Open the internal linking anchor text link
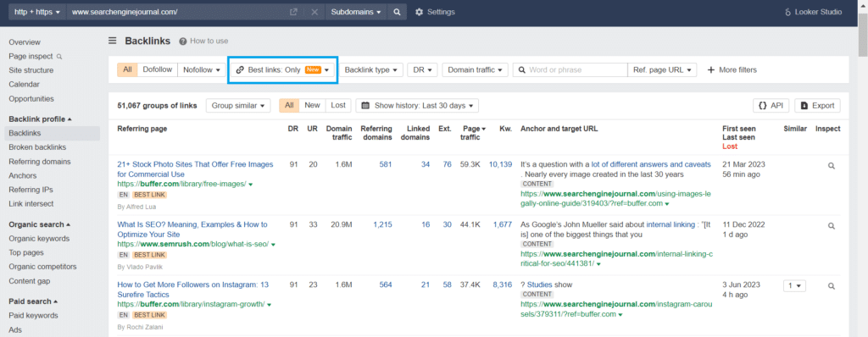The height and width of the screenshot is (337, 868). click(x=671, y=224)
